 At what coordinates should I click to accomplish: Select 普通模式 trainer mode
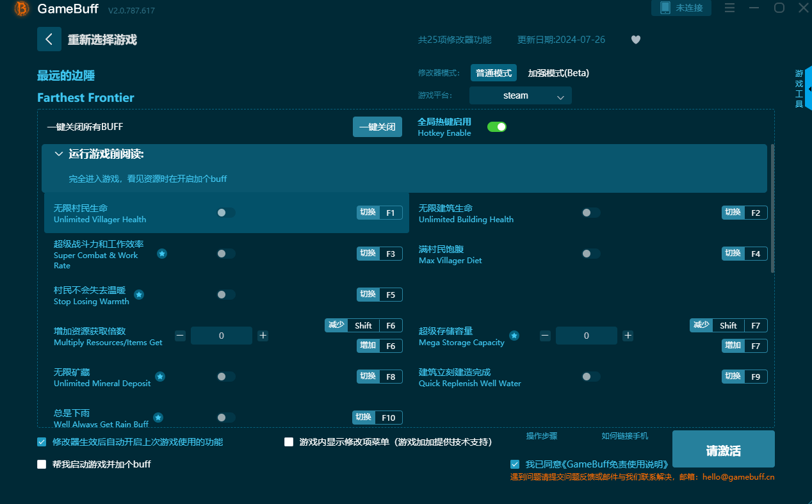pos(494,73)
